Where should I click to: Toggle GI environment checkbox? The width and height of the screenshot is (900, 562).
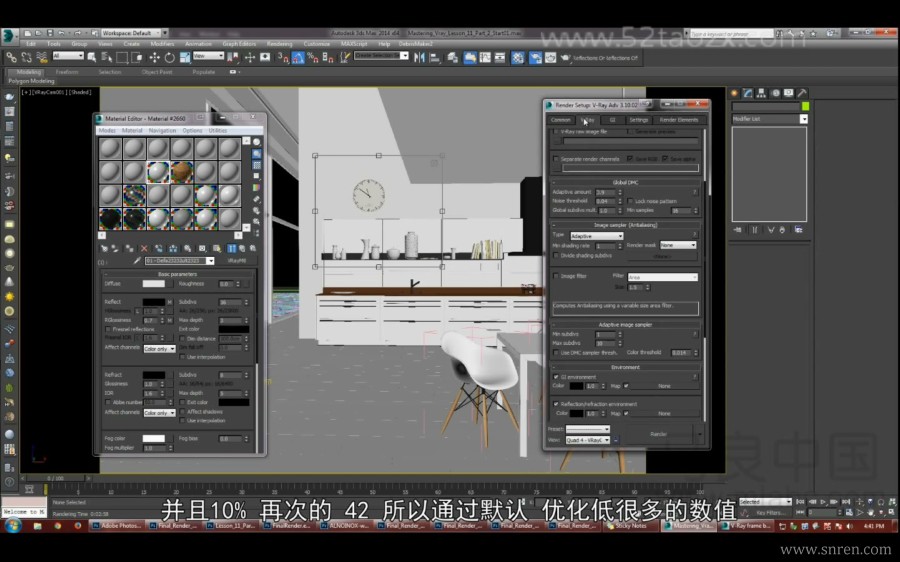(x=557, y=376)
